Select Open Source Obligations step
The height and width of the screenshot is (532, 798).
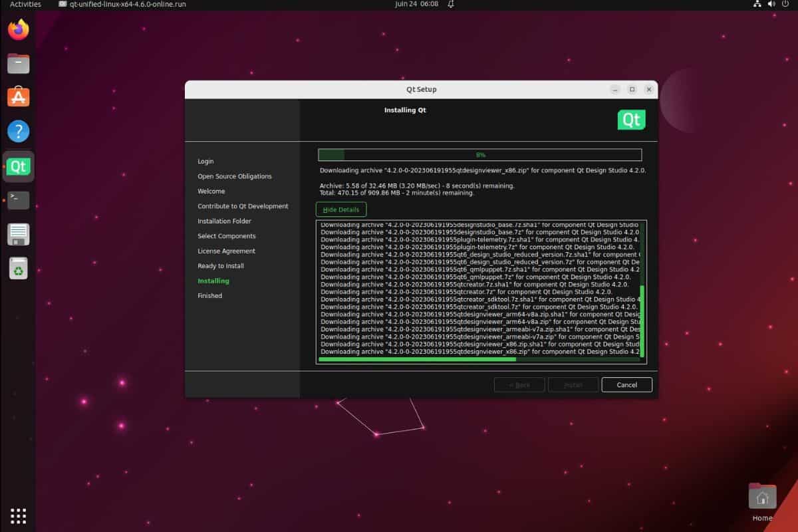pos(235,176)
